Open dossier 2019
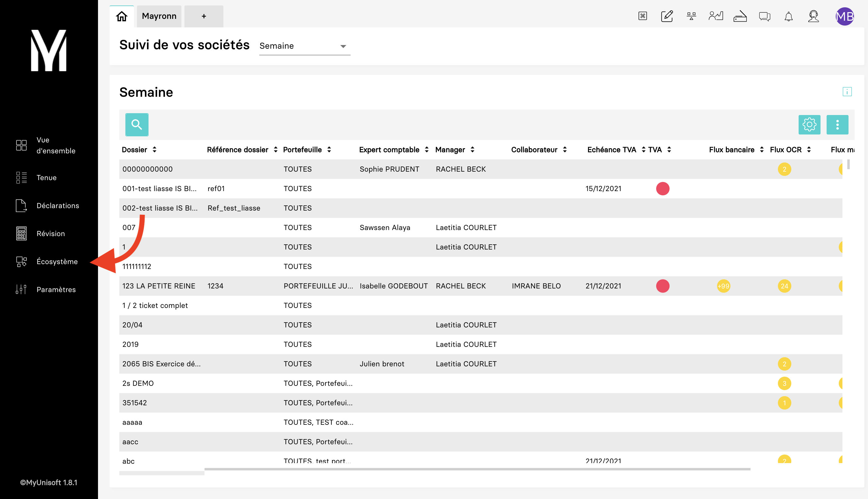868x499 pixels. tap(130, 344)
